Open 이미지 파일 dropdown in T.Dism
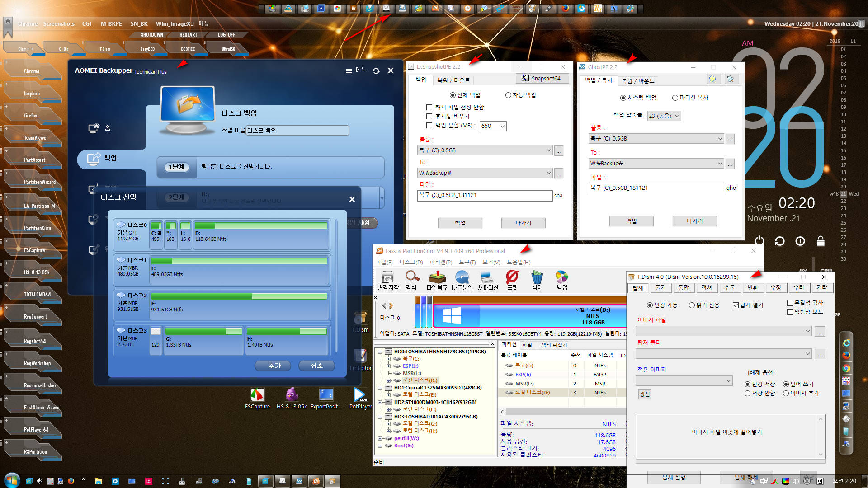This screenshot has width=868, height=488. pos(807,331)
